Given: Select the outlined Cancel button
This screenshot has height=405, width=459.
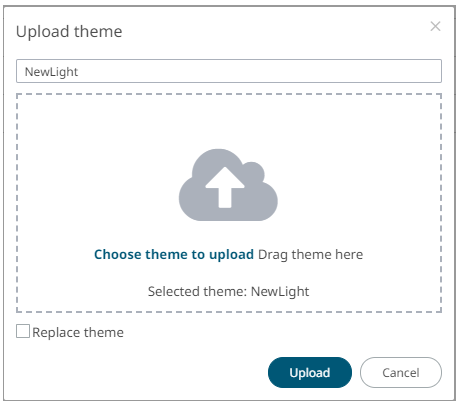Looking at the screenshot, I should pyautogui.click(x=401, y=372).
